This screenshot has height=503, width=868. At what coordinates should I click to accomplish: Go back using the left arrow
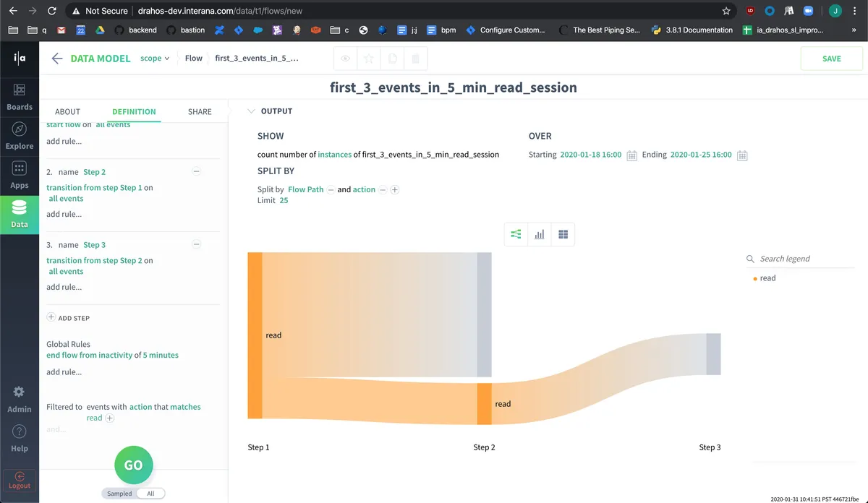pyautogui.click(x=57, y=59)
